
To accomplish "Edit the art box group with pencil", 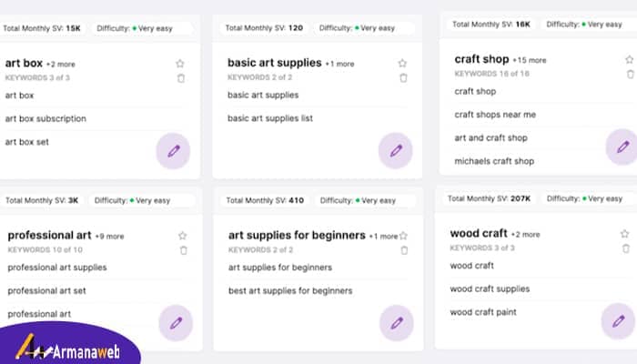I will pyautogui.click(x=174, y=151).
